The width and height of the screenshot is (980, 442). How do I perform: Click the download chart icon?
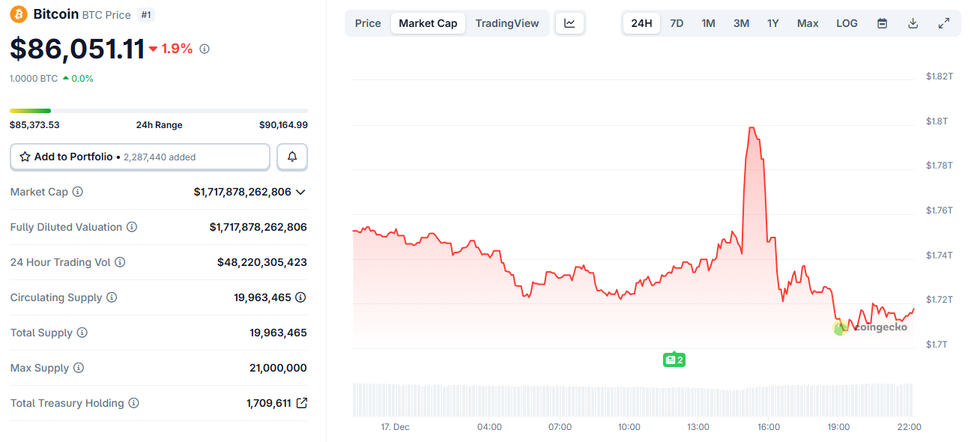(x=913, y=23)
